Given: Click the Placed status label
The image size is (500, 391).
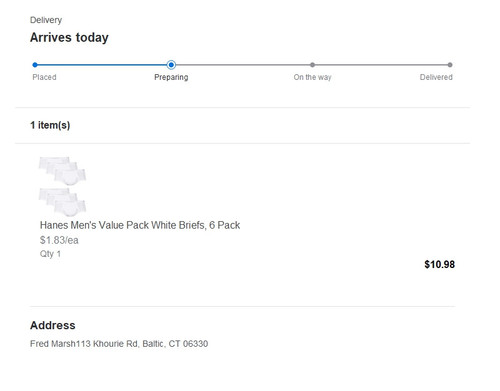Looking at the screenshot, I should point(44,77).
